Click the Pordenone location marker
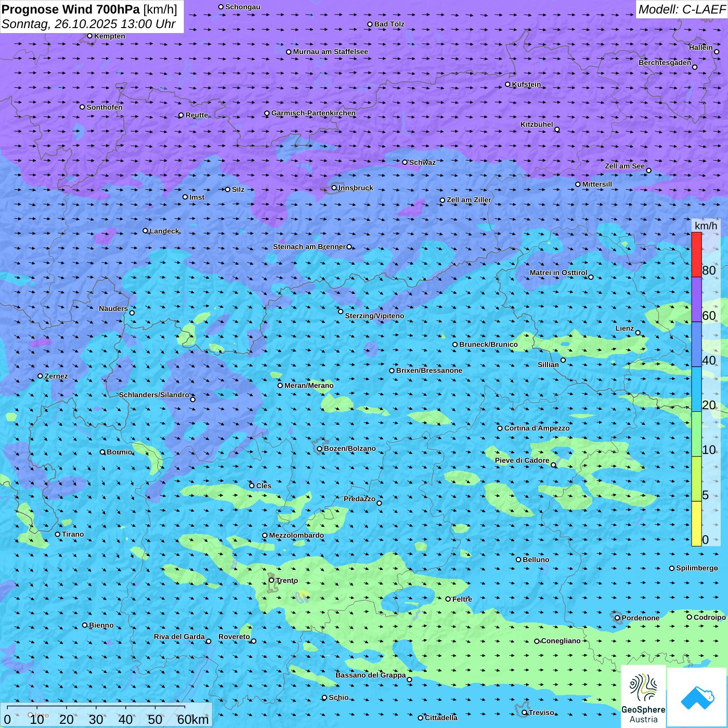The height and width of the screenshot is (728, 728). pyautogui.click(x=618, y=618)
